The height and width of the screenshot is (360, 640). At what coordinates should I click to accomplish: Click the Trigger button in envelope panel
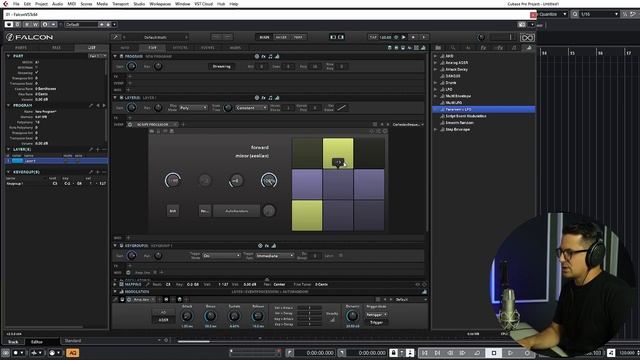(376, 322)
